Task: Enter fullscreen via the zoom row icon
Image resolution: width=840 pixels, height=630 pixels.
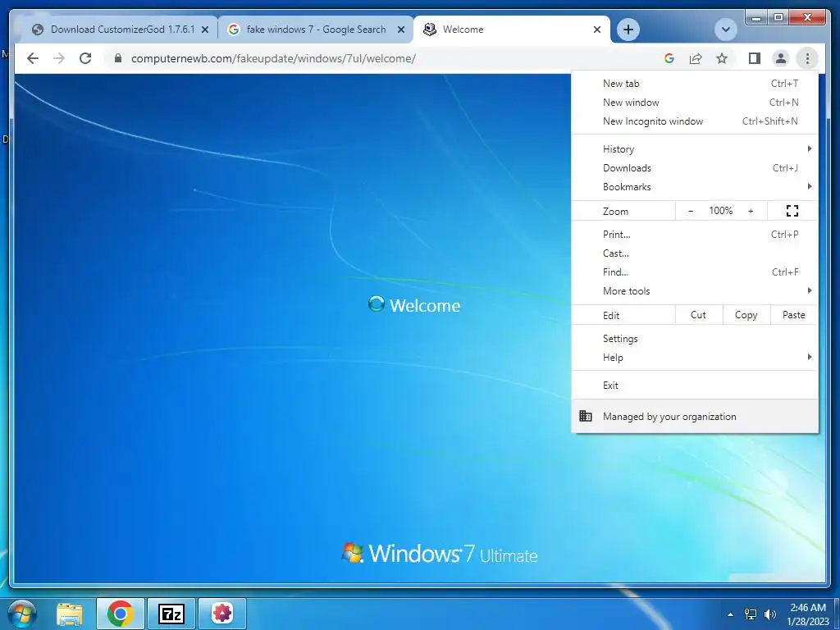Action: click(792, 211)
